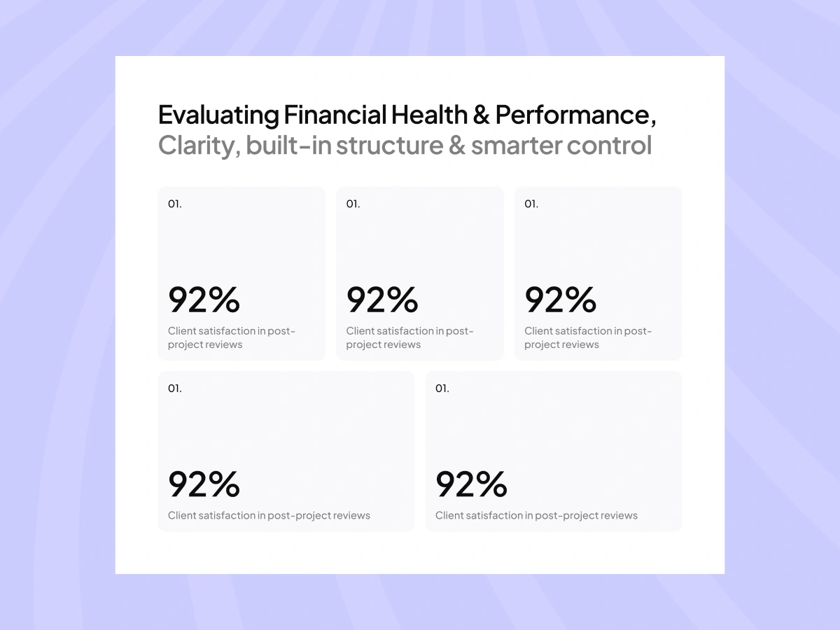This screenshot has height=630, width=840.
Task: Click single-line caption in bottom-left wide card
Action: [269, 515]
